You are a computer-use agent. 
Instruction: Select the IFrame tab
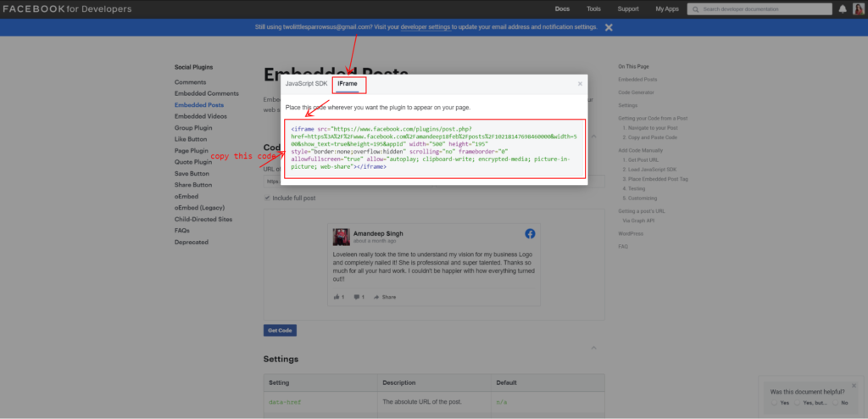pos(348,84)
